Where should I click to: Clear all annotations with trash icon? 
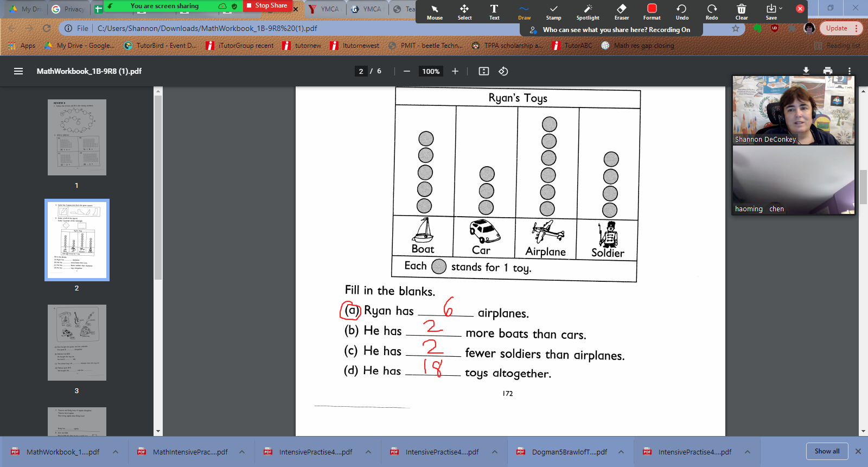pyautogui.click(x=742, y=12)
